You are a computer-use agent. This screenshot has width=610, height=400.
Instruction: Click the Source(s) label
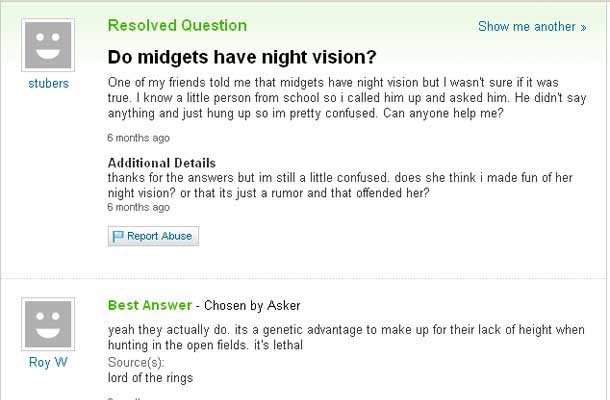(x=135, y=362)
